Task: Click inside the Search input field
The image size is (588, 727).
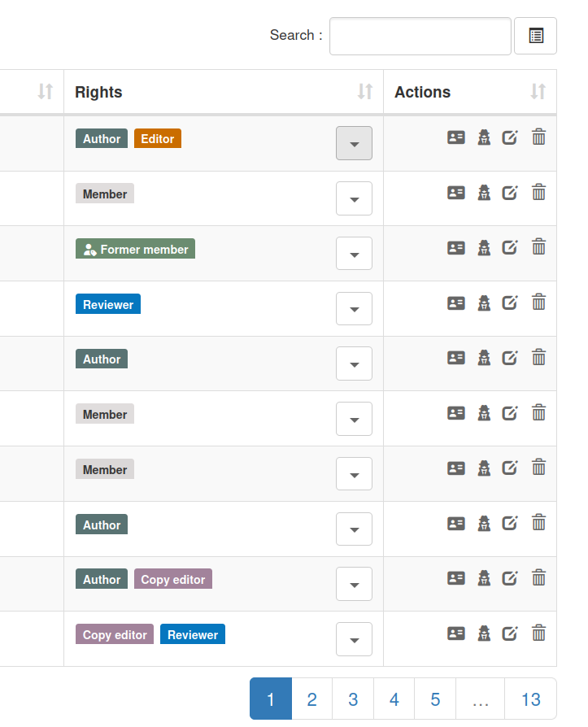Action: (420, 36)
